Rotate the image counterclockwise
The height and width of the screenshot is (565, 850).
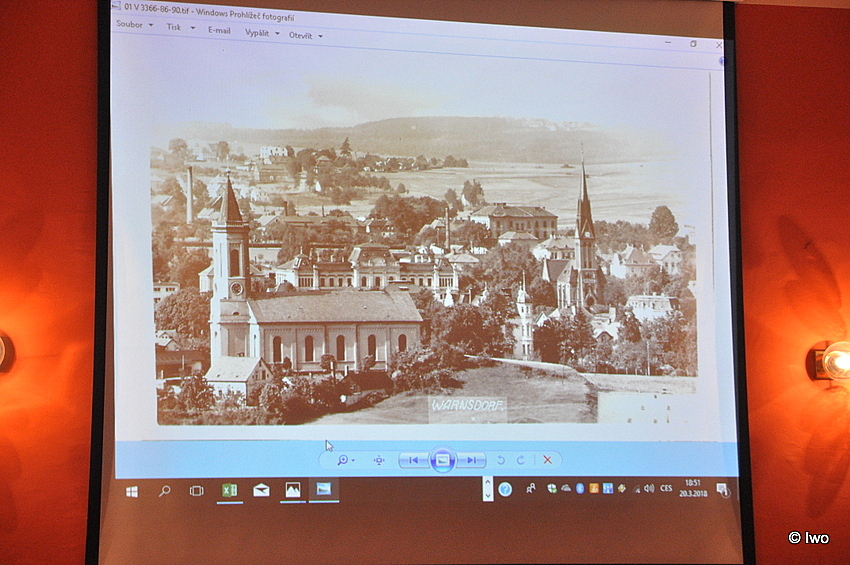501,460
